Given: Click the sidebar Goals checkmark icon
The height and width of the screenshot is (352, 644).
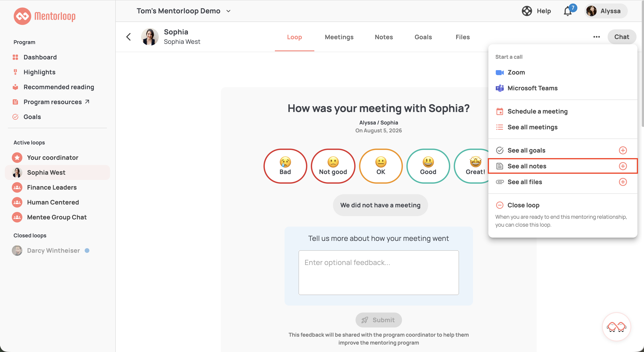Looking at the screenshot, I should coord(15,117).
